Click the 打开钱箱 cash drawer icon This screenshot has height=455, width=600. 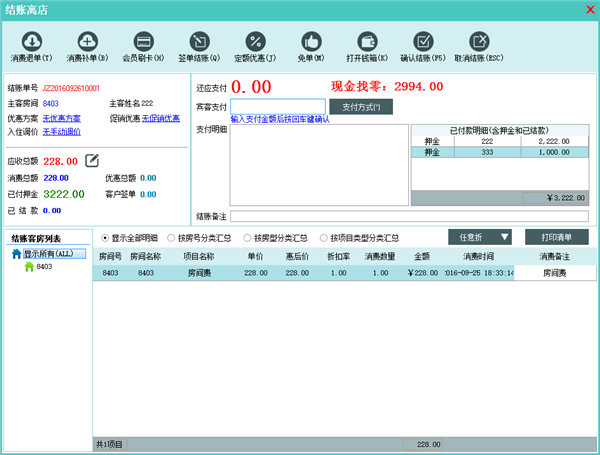click(x=367, y=42)
